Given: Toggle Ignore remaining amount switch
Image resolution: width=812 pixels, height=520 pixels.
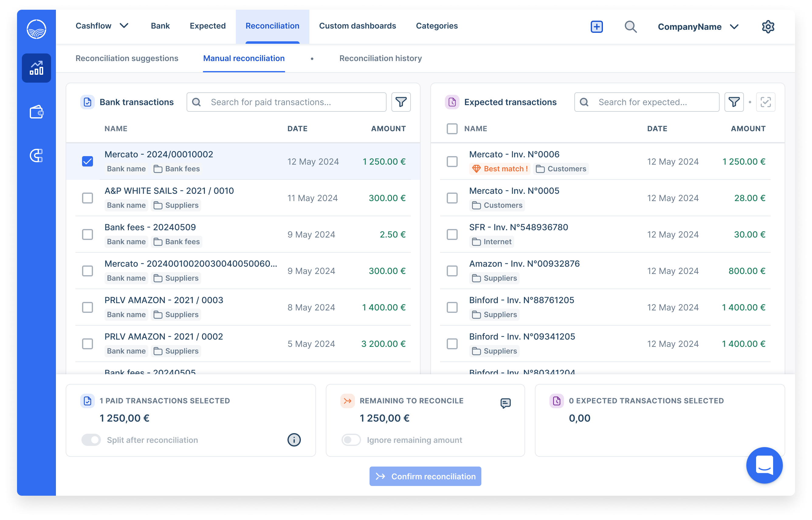Looking at the screenshot, I should tap(351, 440).
